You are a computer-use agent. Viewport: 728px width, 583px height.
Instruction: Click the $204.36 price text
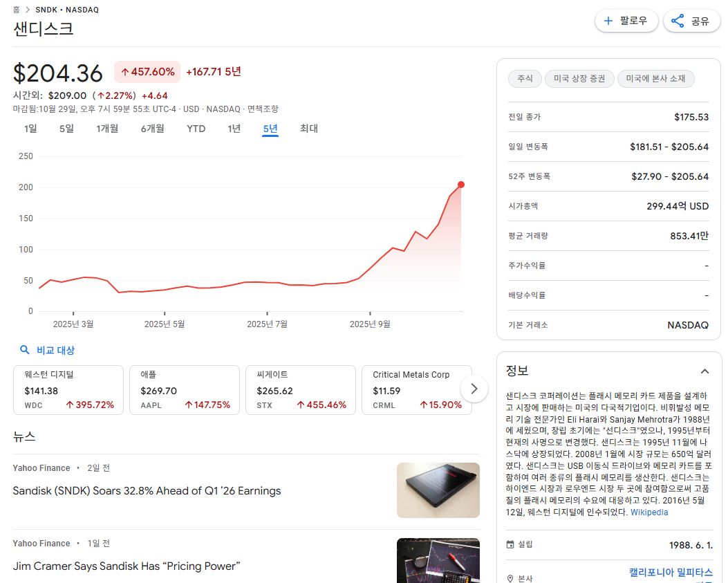tap(58, 73)
